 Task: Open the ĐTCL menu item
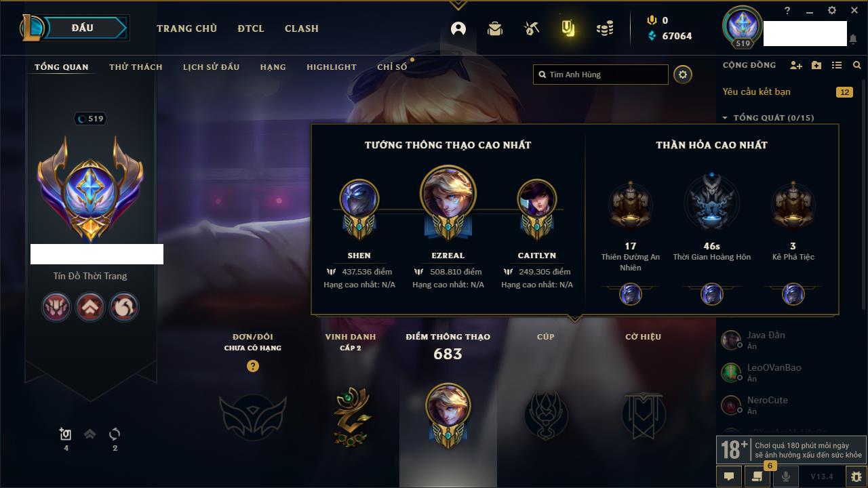click(251, 28)
